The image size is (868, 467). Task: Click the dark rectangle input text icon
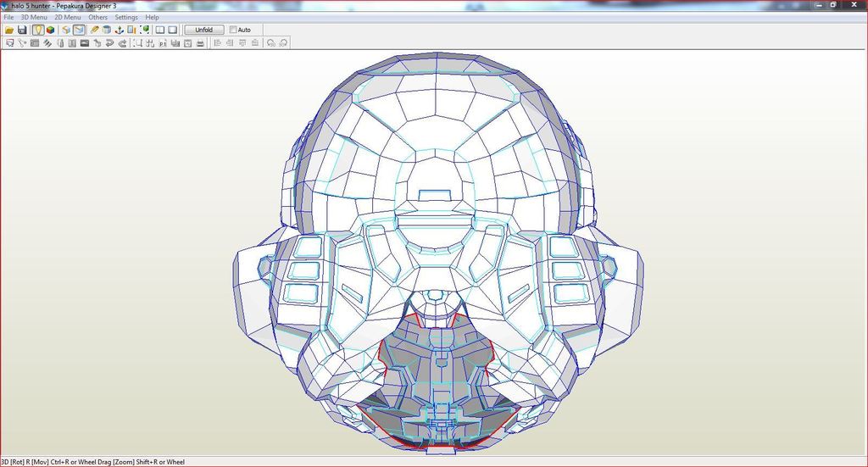click(85, 43)
